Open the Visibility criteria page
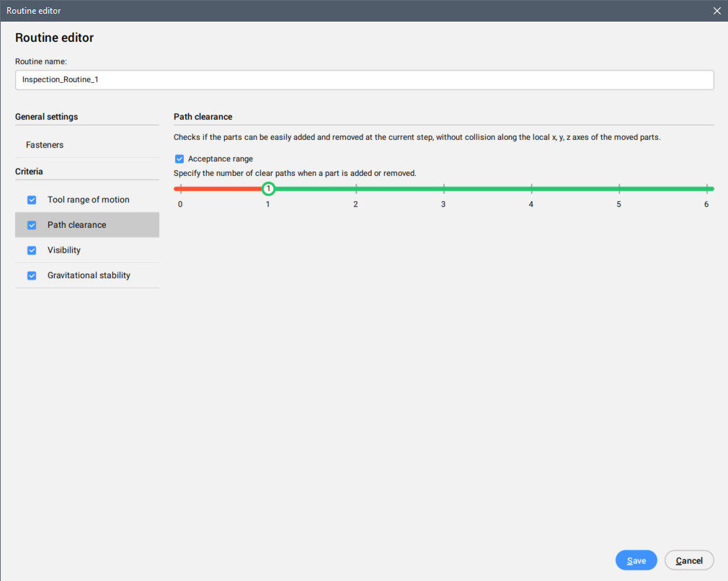Viewport: 728px width, 581px height. [64, 250]
